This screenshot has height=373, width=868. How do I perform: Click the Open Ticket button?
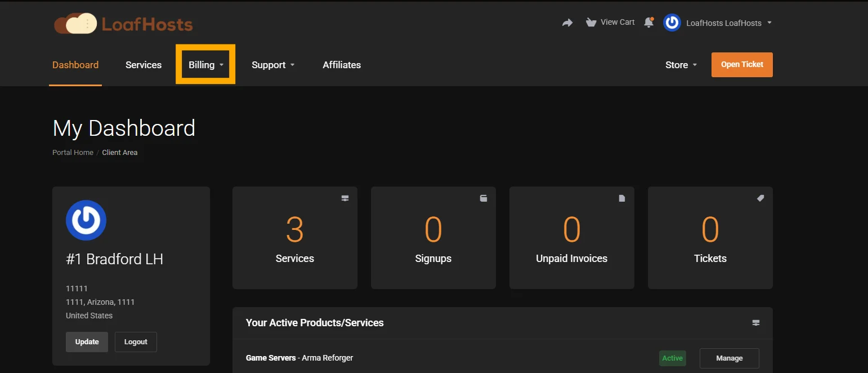click(x=741, y=65)
